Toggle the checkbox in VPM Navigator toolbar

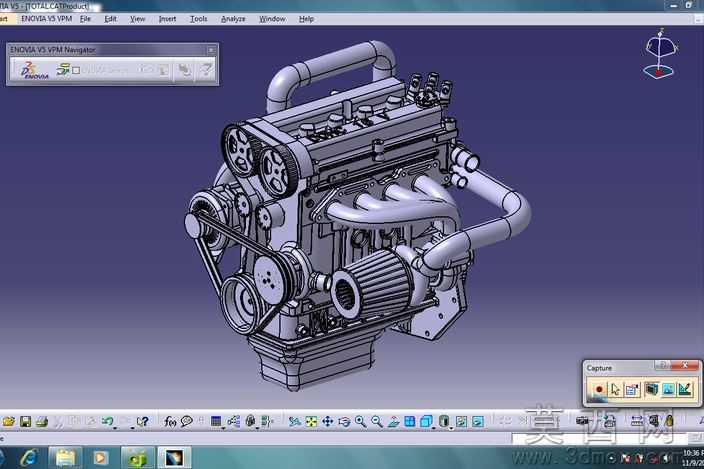[x=76, y=70]
